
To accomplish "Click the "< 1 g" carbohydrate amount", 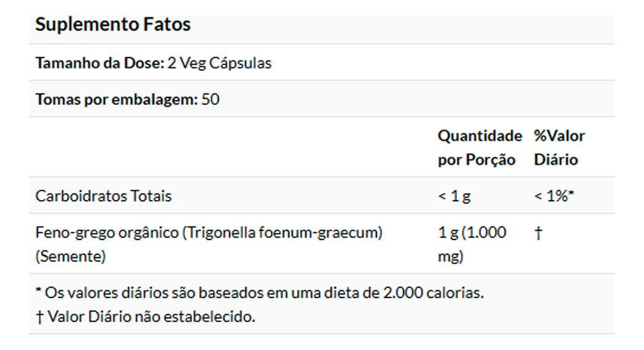I will tap(454, 196).
